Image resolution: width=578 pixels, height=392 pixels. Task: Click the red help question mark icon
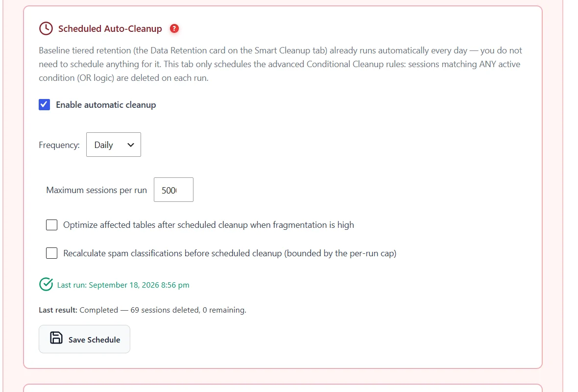coord(174,28)
